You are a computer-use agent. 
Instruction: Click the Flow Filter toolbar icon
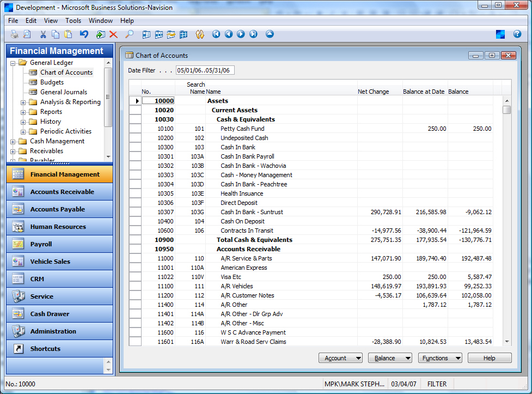coord(171,34)
